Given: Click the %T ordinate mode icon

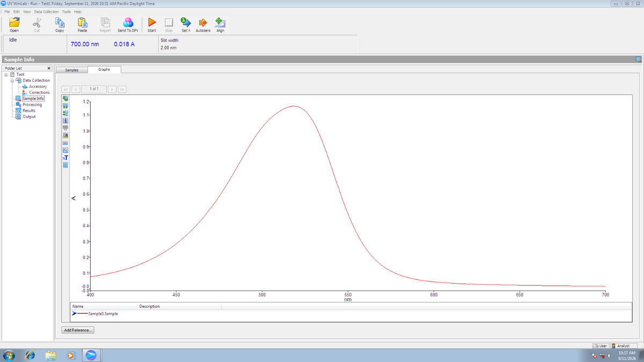Looking at the screenshot, I should point(65,157).
